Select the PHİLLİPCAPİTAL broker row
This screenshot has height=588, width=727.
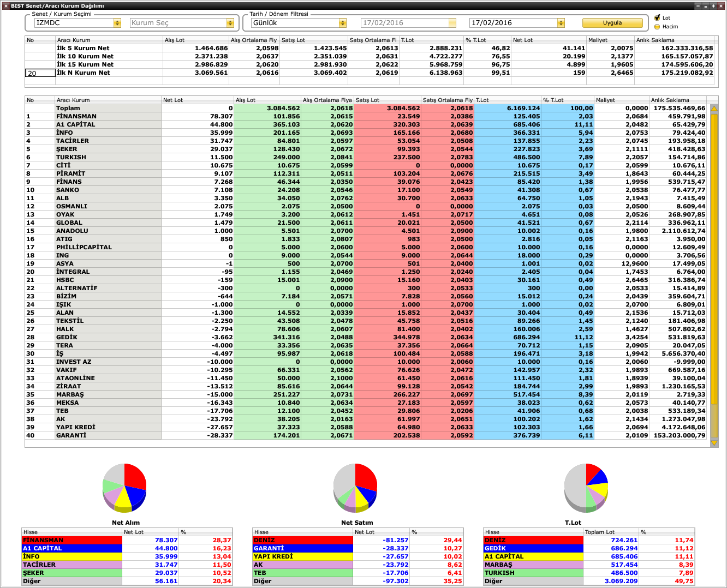(366, 247)
